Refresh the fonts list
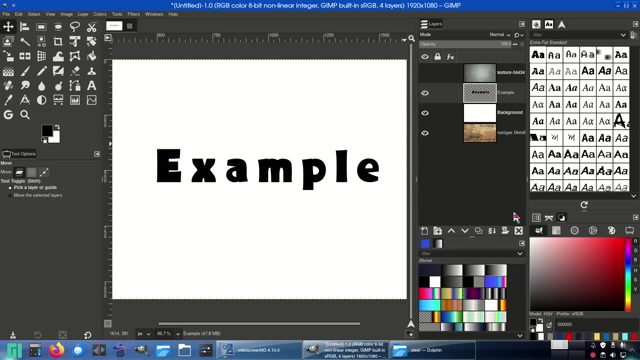Image resolution: width=640 pixels, height=360 pixels. tap(584, 205)
